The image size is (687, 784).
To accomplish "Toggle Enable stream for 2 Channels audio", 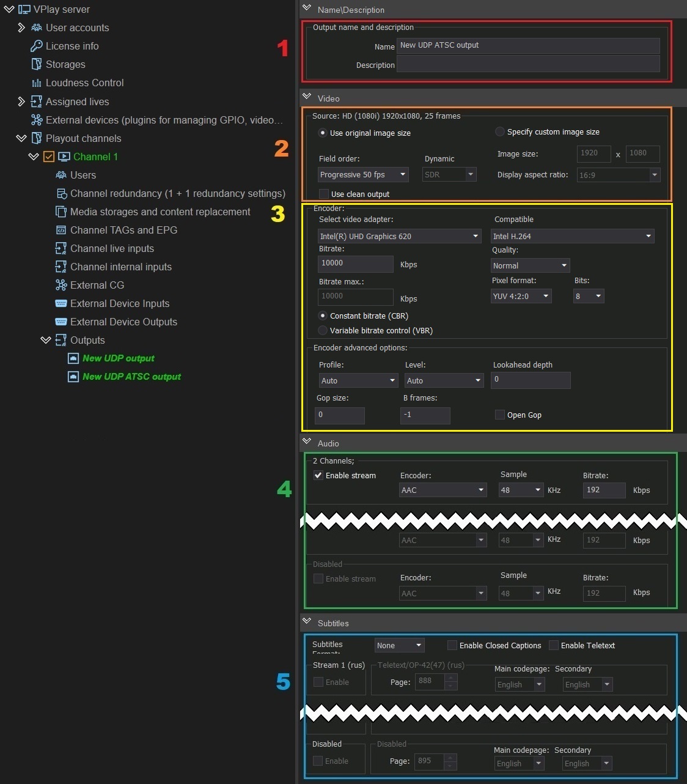I will [318, 475].
